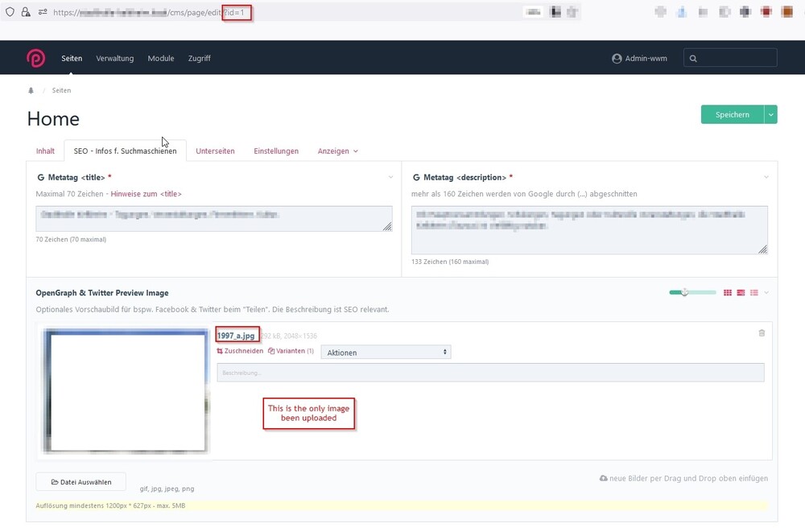The image size is (805, 532).
Task: Click the tree icon in the breadcrumb
Action: [x=31, y=91]
